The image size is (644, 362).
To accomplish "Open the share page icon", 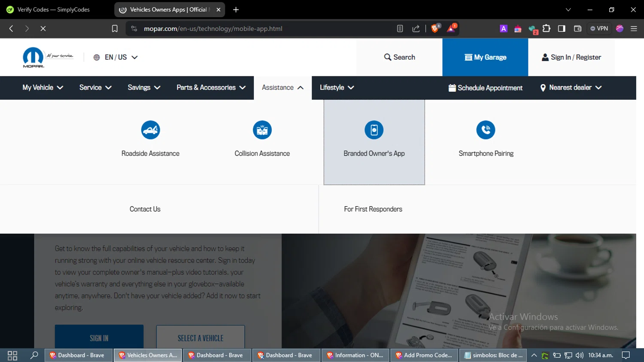I will point(416,28).
